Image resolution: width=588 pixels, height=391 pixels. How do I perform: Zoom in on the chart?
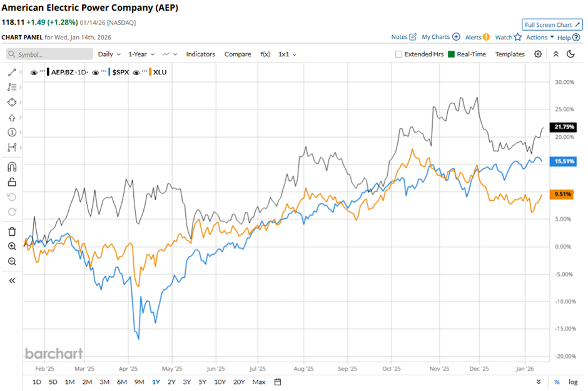point(12,246)
